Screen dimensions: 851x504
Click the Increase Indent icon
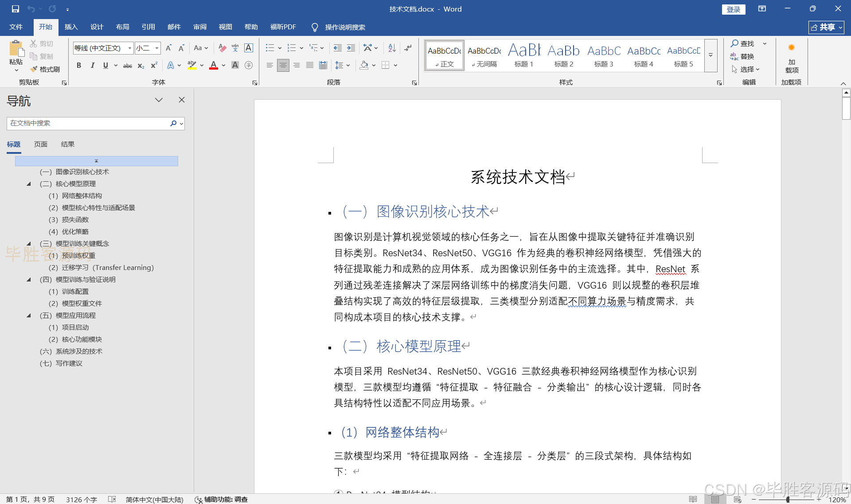[351, 48]
